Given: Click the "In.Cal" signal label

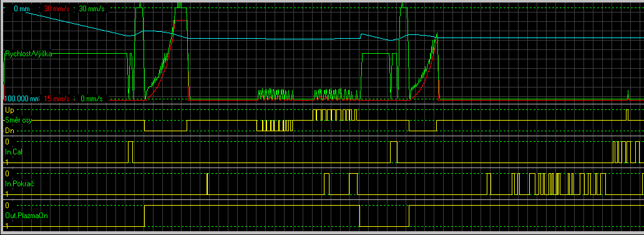Looking at the screenshot, I should click(x=13, y=152).
